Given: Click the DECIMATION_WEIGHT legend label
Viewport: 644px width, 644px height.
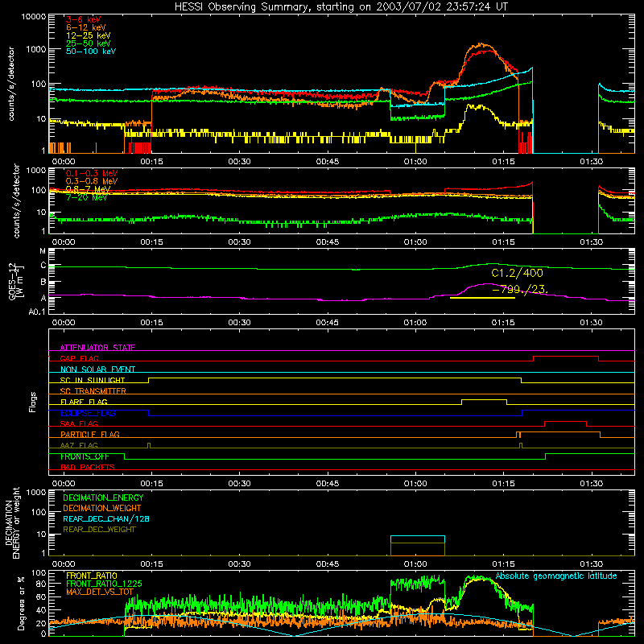Looking at the screenshot, I should coord(102,509).
